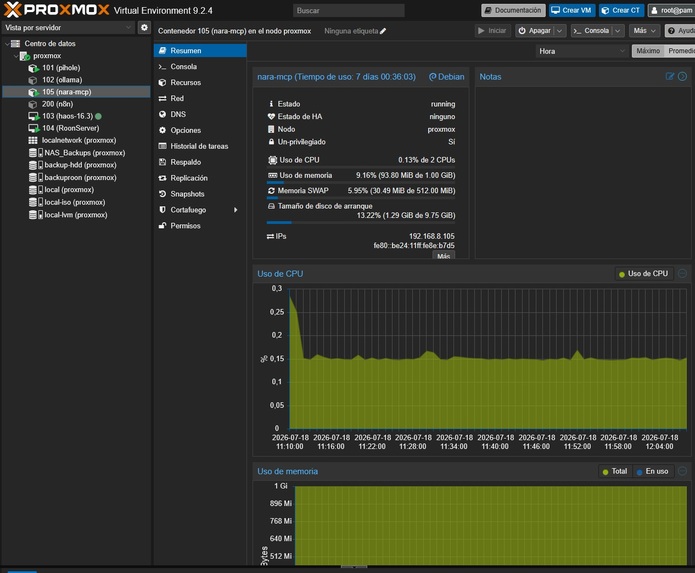
Task: Click the toolbar Consola button
Action: coord(591,31)
